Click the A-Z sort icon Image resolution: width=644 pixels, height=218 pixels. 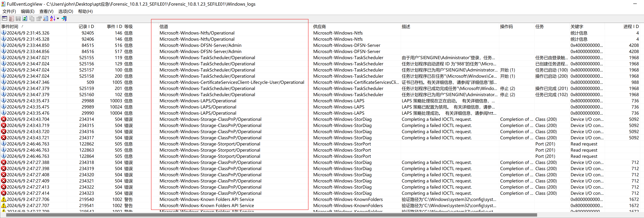tap(52, 18)
